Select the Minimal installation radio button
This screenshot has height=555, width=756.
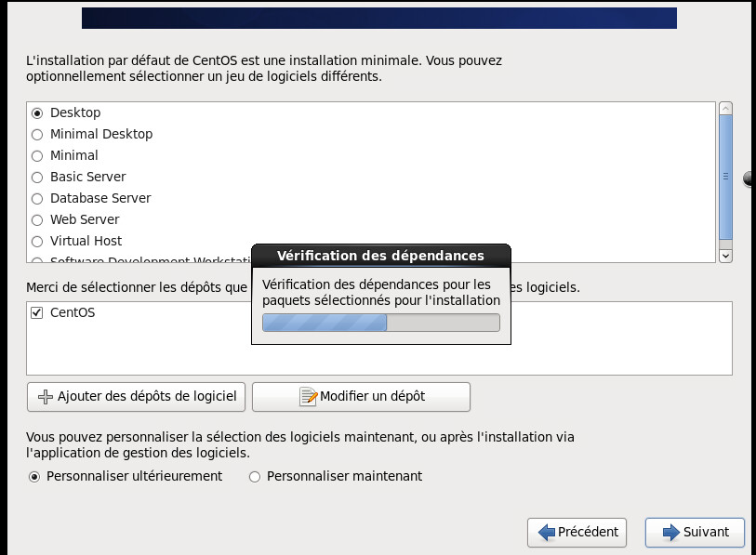click(x=37, y=155)
